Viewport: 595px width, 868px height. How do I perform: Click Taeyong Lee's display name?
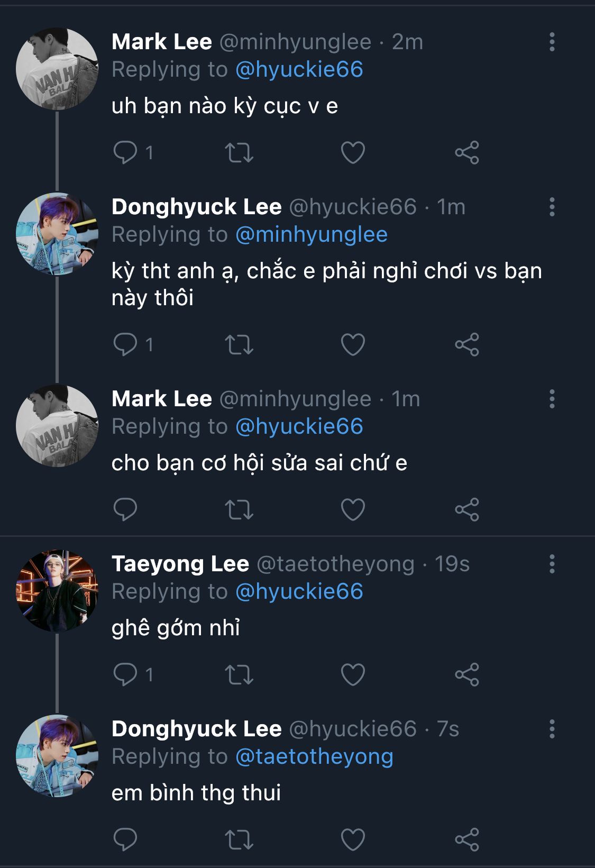tap(180, 564)
